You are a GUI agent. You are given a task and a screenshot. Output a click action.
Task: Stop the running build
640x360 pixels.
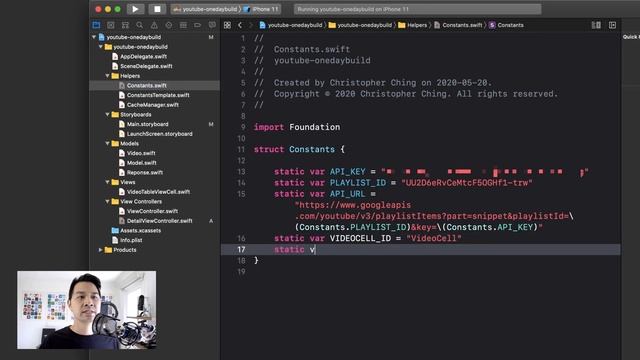coord(157,9)
